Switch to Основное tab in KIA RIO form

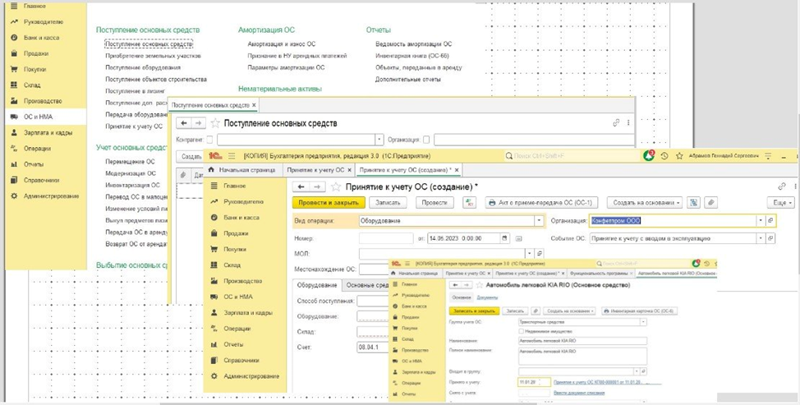point(461,297)
